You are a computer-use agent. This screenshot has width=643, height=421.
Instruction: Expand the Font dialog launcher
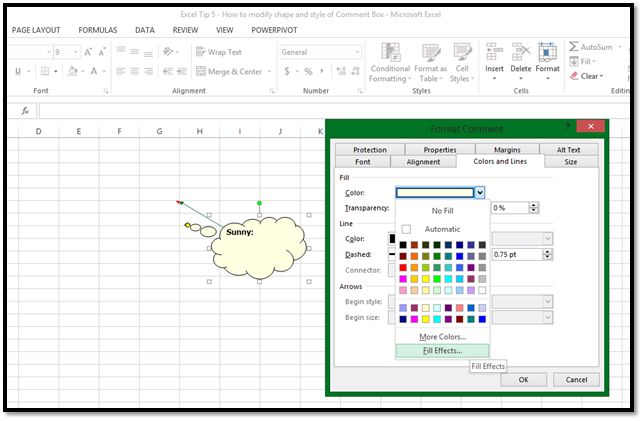click(106, 91)
